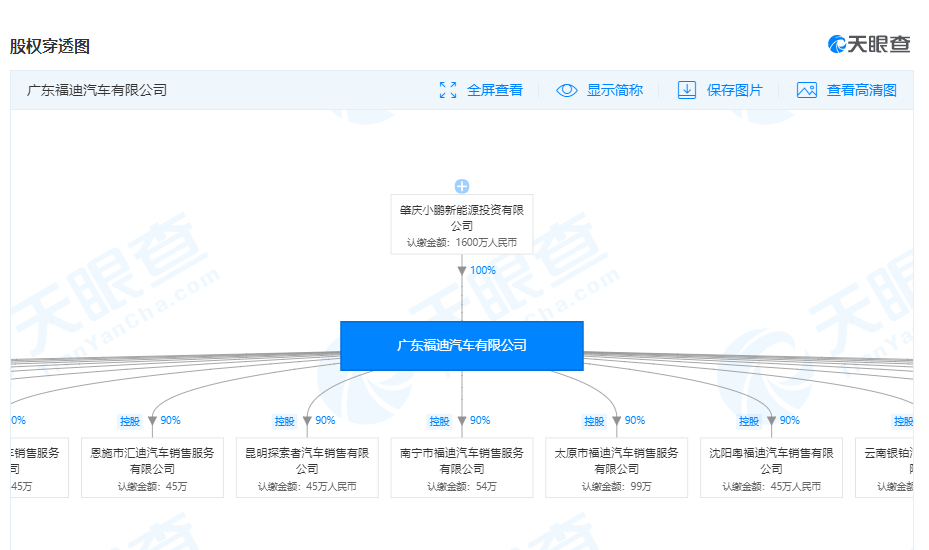Select the 沈阳粤福迪汽车销售有限公司 node

(x=771, y=468)
